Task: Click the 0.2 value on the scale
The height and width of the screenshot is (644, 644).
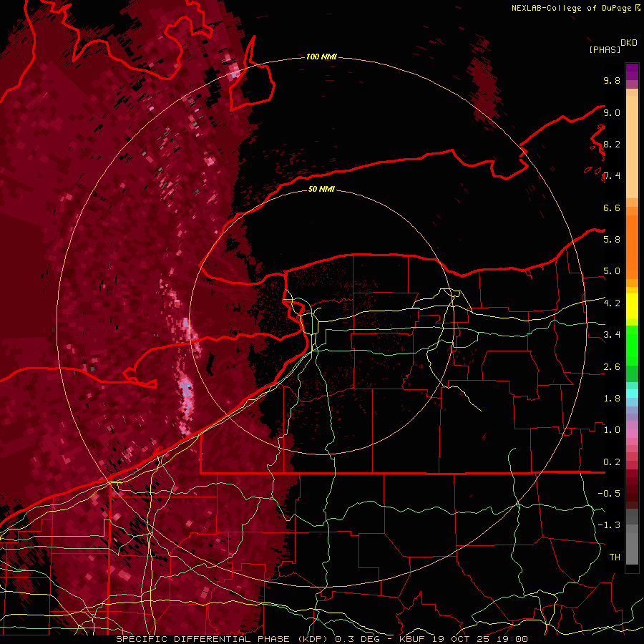Action: point(612,462)
